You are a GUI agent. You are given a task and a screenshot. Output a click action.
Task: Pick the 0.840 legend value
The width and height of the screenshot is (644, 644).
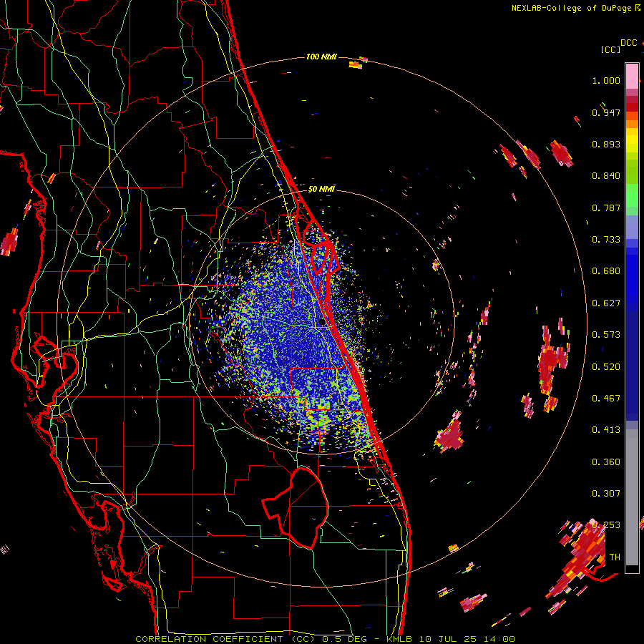tap(606, 176)
